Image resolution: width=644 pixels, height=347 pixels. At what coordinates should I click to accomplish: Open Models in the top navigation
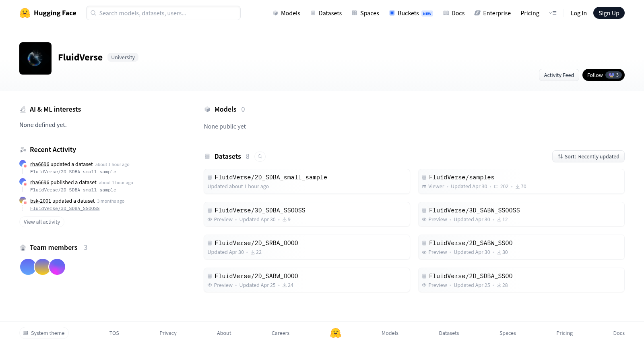click(286, 13)
